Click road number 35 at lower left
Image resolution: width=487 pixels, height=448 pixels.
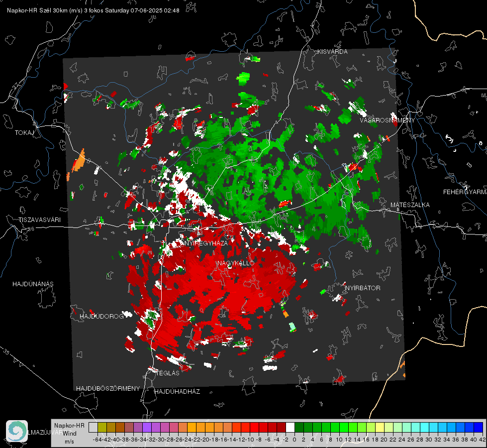click(x=6, y=352)
